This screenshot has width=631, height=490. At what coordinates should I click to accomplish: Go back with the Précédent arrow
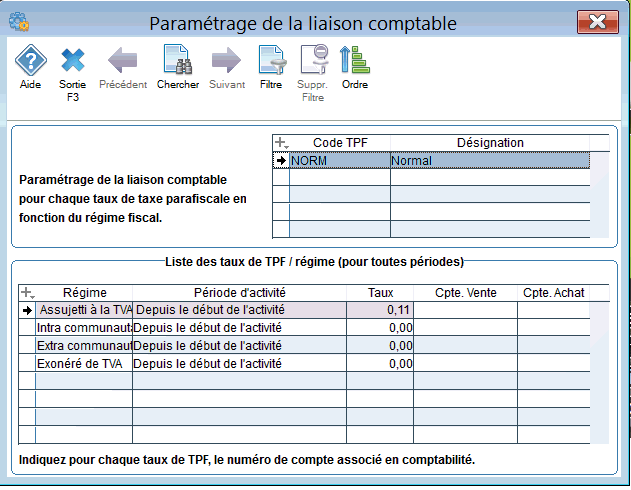click(123, 60)
